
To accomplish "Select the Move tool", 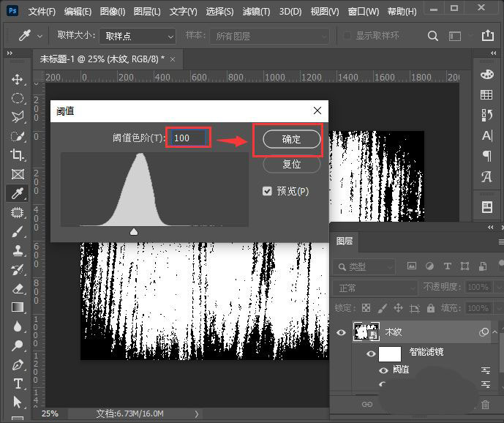I will point(17,79).
